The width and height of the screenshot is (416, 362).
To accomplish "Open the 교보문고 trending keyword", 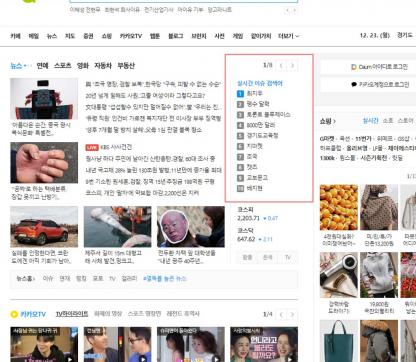I will (x=257, y=178).
